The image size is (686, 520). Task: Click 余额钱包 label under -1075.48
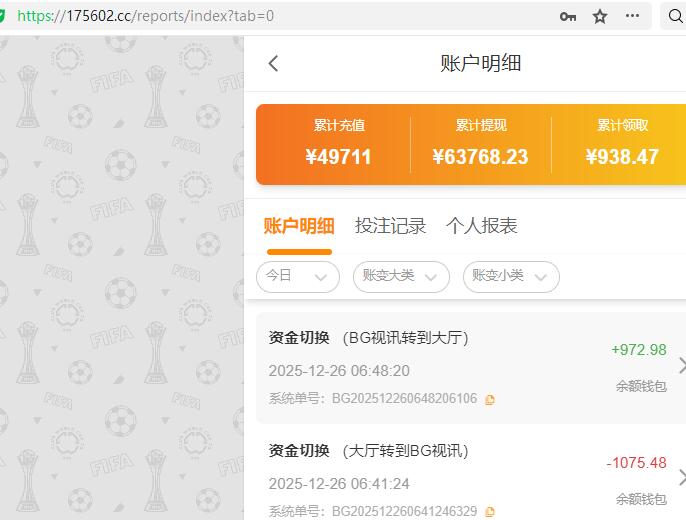(641, 499)
